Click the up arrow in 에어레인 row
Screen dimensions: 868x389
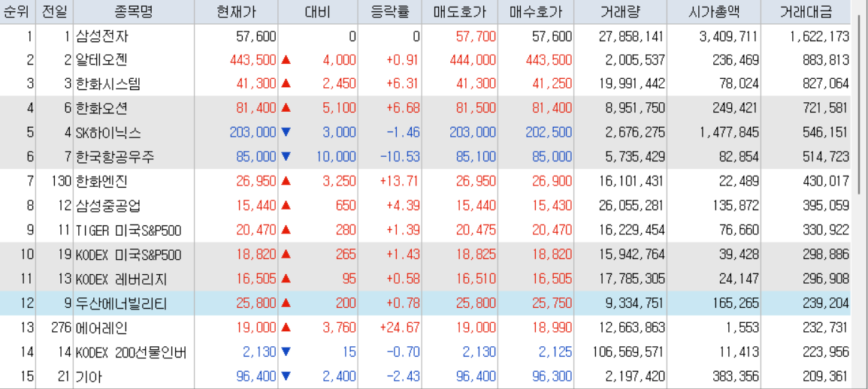pos(286,327)
